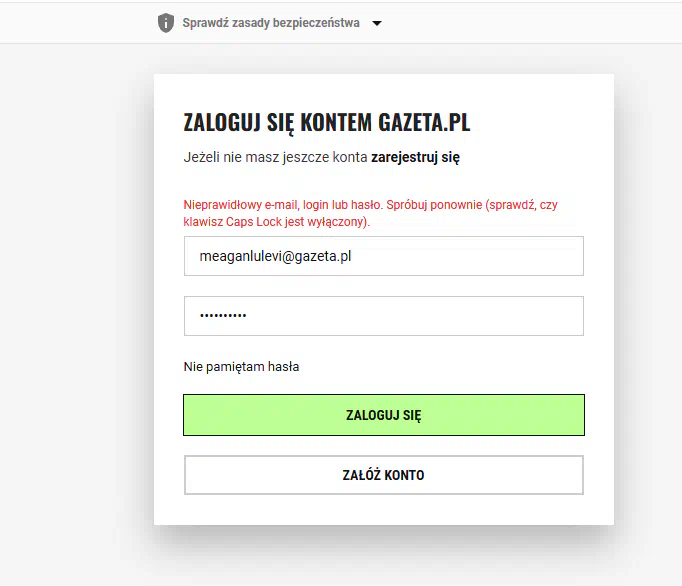The image size is (682, 586).
Task: Open "Sprawdź zasady bezpieczeństwa" label
Action: pyautogui.click(x=271, y=23)
